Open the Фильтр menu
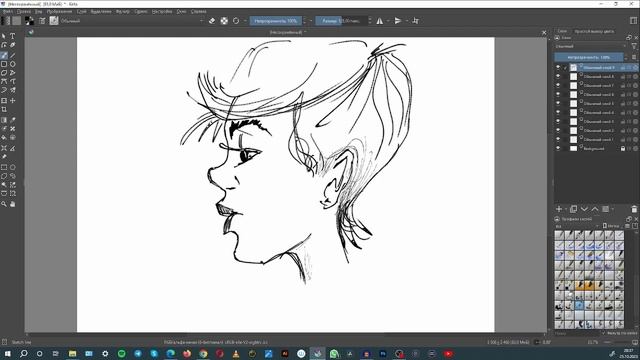 click(122, 11)
